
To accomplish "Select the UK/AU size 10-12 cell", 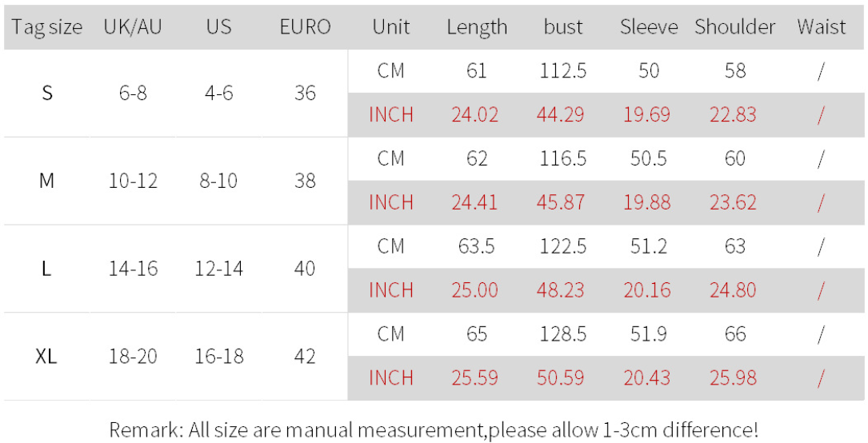I will pos(133,182).
